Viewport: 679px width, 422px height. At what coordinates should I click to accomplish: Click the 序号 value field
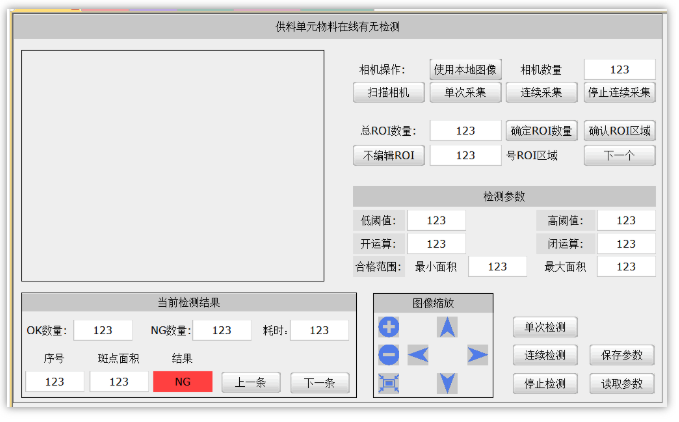[55, 382]
